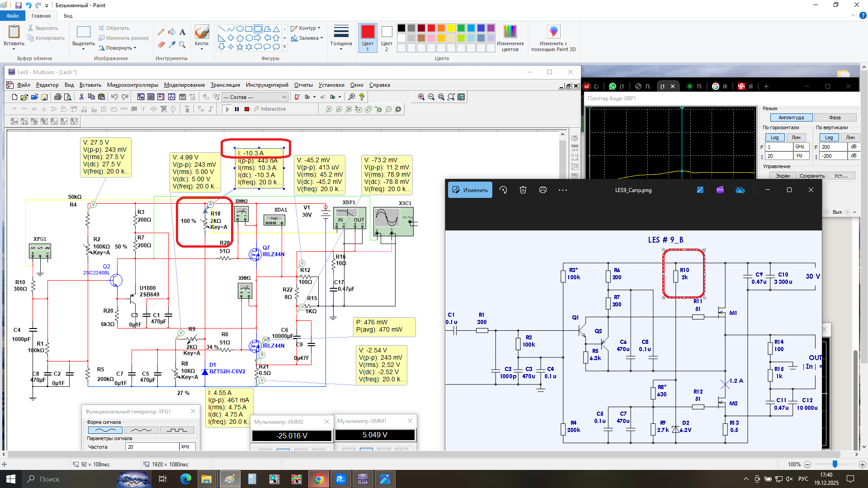The height and width of the screenshot is (488, 868).
Task: Select the Цвет 2 background color swatch
Action: [x=387, y=38]
